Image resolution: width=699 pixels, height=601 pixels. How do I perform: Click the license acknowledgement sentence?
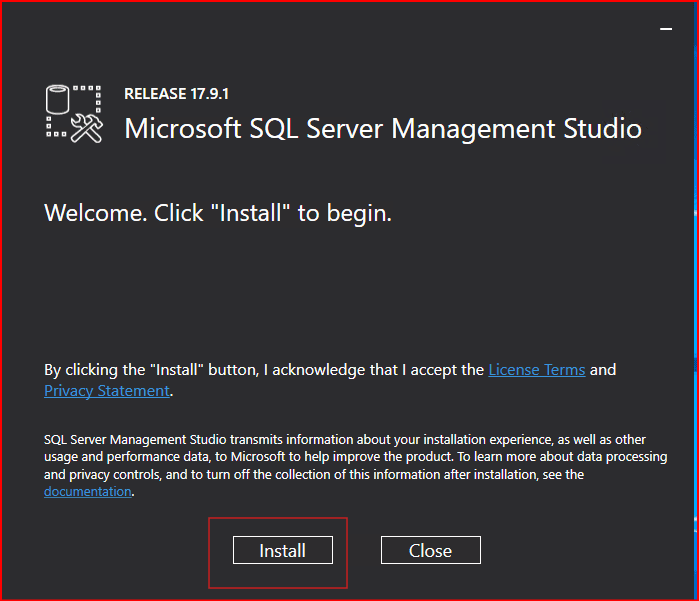[265, 370]
